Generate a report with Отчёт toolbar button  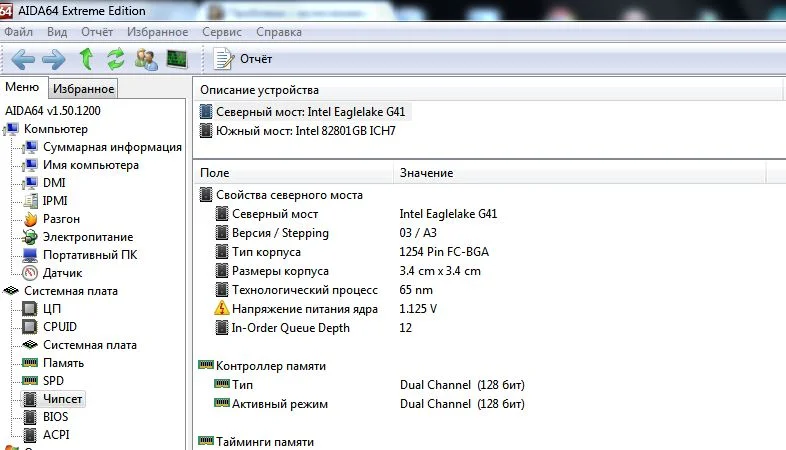(x=243, y=59)
